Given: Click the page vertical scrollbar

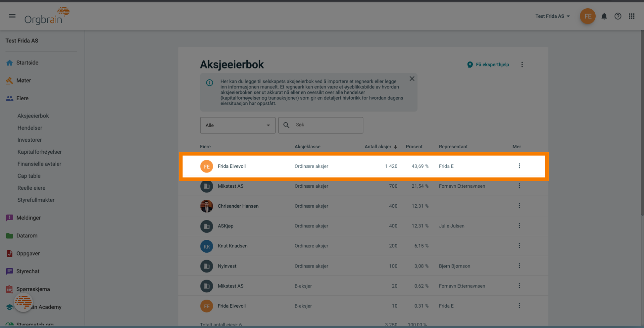Looking at the screenshot, I should (642, 123).
